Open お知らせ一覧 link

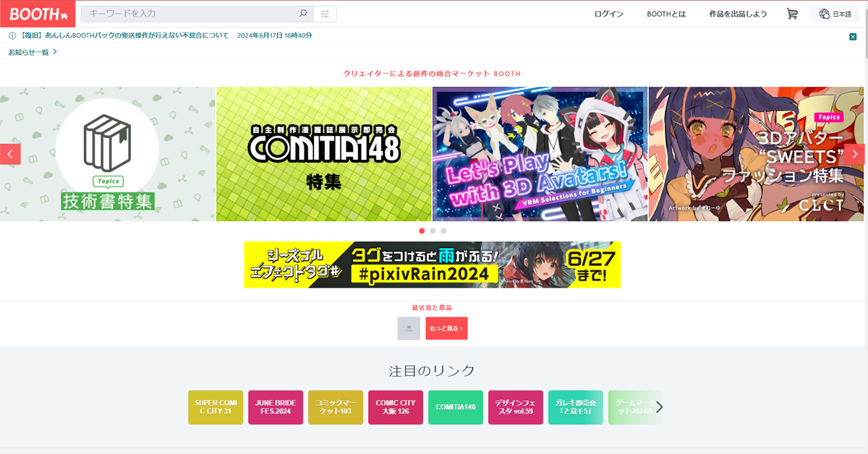33,52
